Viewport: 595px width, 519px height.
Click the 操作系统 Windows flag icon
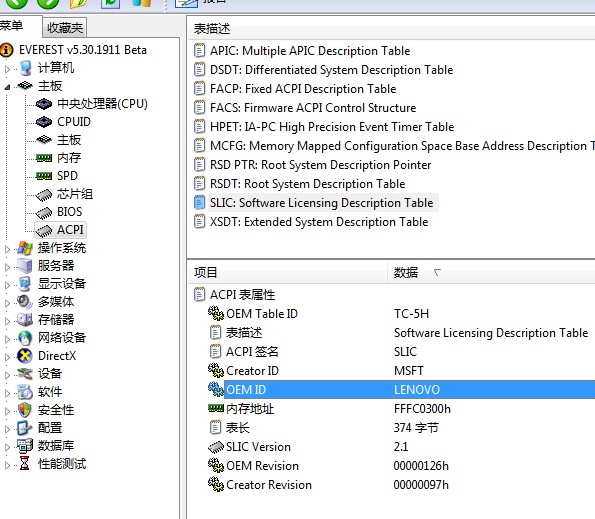[25, 248]
